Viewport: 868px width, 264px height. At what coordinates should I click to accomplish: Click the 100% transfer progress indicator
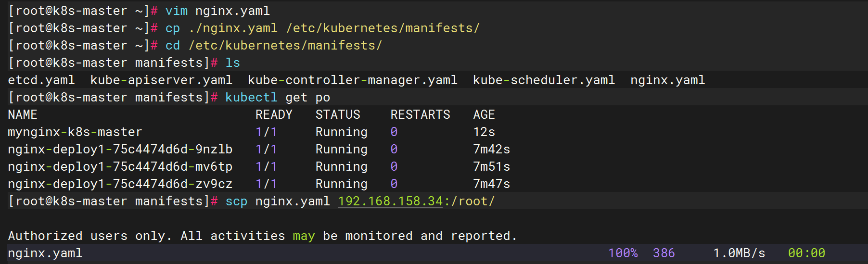coord(623,253)
